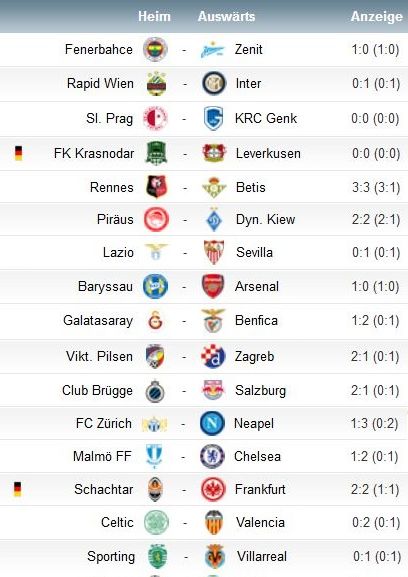
Task: Click the Zenit team logo
Action: click(213, 50)
